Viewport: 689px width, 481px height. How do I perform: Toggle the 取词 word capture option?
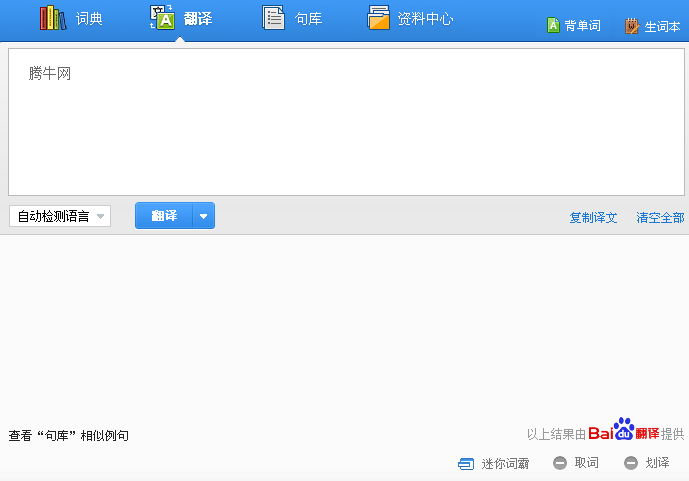[576, 463]
